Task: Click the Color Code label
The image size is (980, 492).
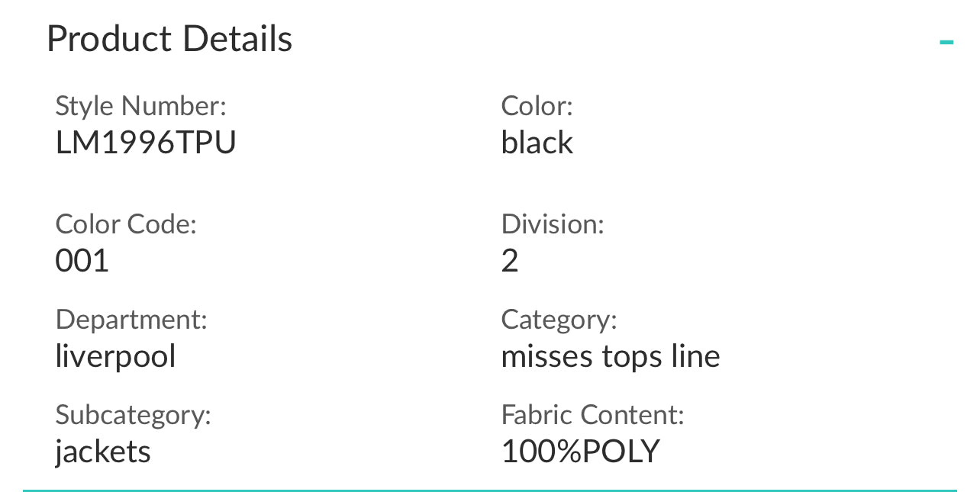Action: pyautogui.click(x=126, y=224)
